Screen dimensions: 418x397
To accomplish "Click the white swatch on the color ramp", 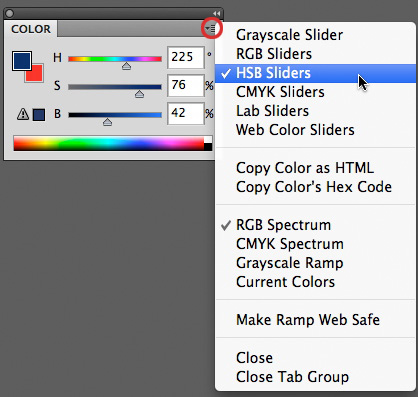I will (x=208, y=139).
